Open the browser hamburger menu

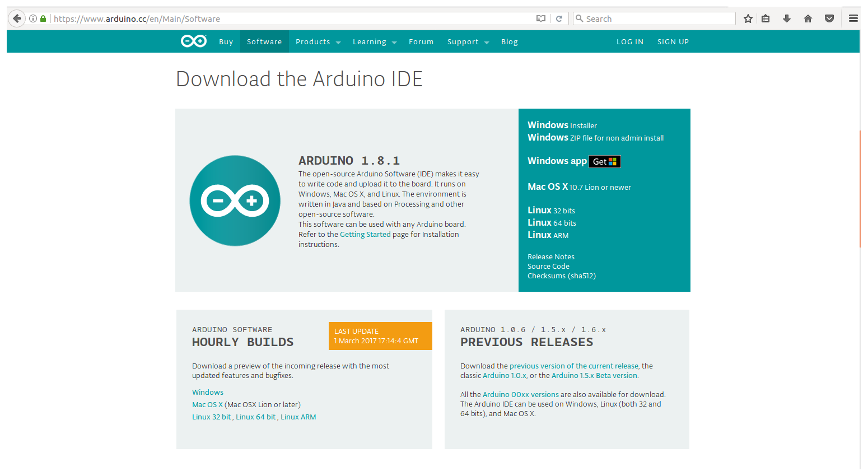point(853,18)
